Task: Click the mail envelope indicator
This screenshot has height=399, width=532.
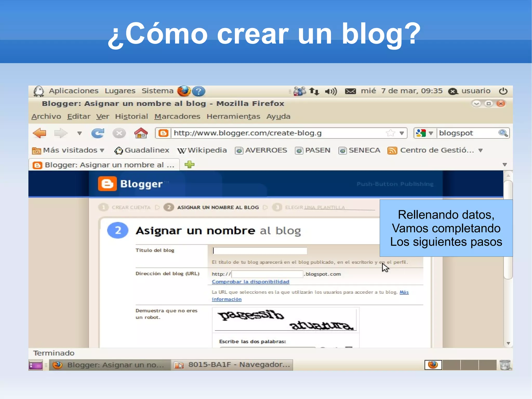Action: click(x=350, y=91)
